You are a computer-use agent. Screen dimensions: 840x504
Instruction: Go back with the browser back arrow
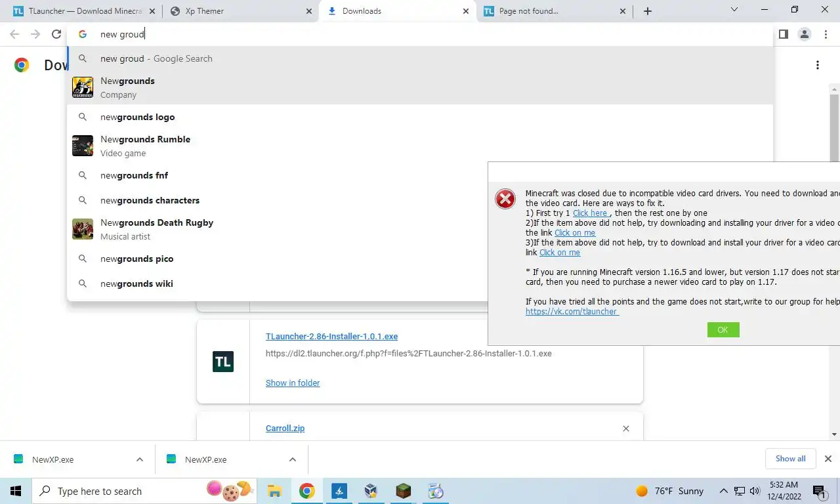(14, 34)
